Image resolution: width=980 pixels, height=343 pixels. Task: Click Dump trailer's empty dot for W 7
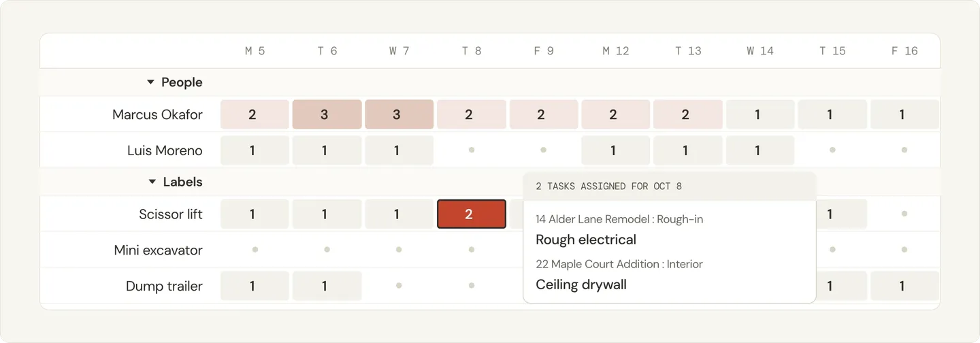399,286
